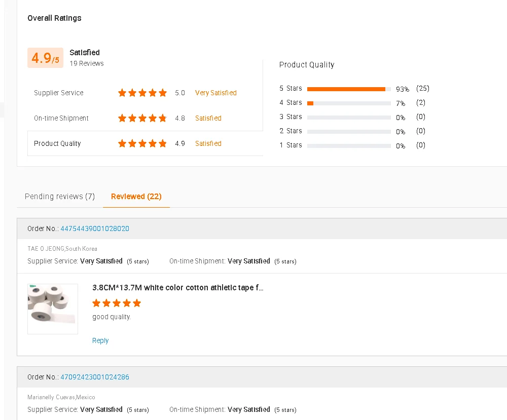The height and width of the screenshot is (420, 507).
Task: Click the athletic tape review star icons
Action: coord(117,303)
